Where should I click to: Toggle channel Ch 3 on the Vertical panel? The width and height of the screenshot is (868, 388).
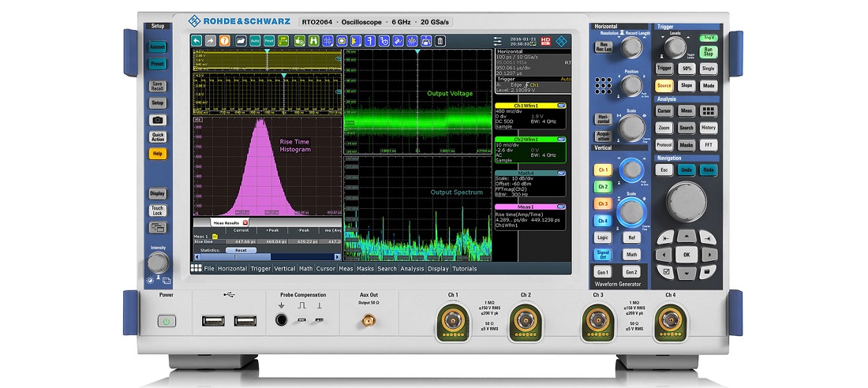[x=603, y=203]
